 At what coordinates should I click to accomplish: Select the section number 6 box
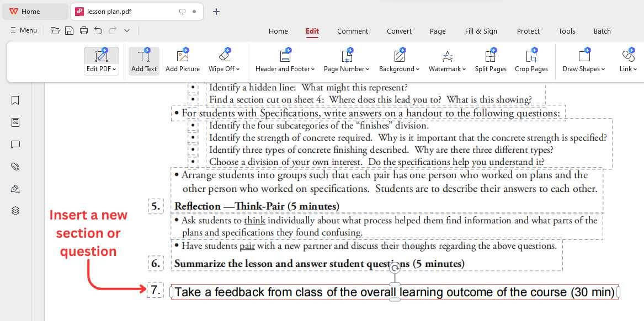[x=156, y=264]
